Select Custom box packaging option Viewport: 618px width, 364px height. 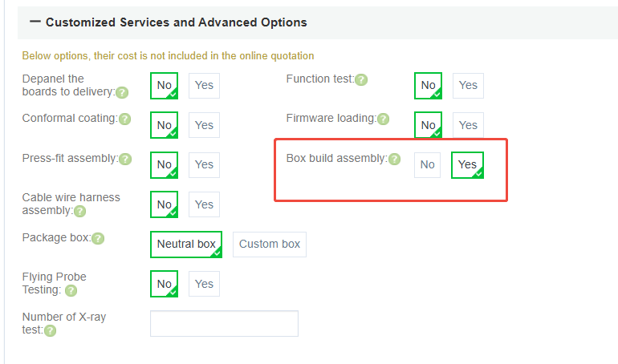pos(270,244)
